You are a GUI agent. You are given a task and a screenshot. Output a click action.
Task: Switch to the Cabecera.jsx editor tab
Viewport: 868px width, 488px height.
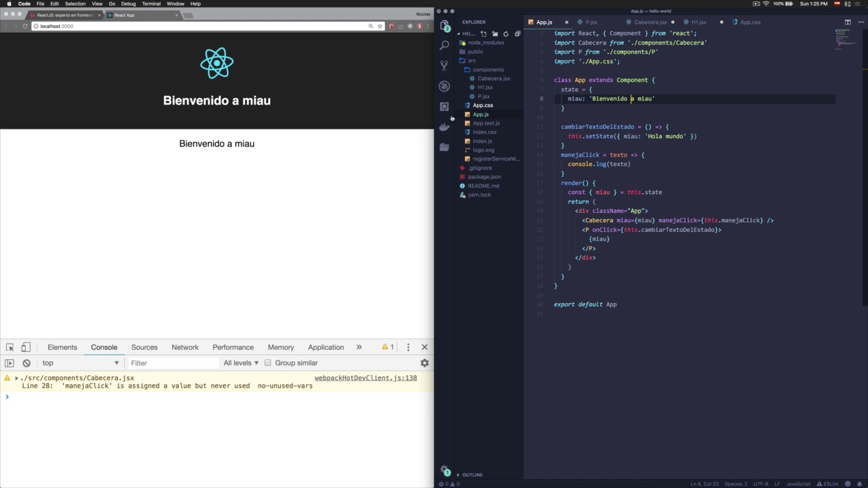pos(650,22)
